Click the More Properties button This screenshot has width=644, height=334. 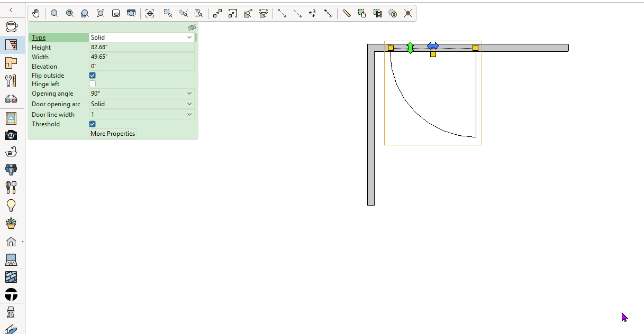(113, 134)
